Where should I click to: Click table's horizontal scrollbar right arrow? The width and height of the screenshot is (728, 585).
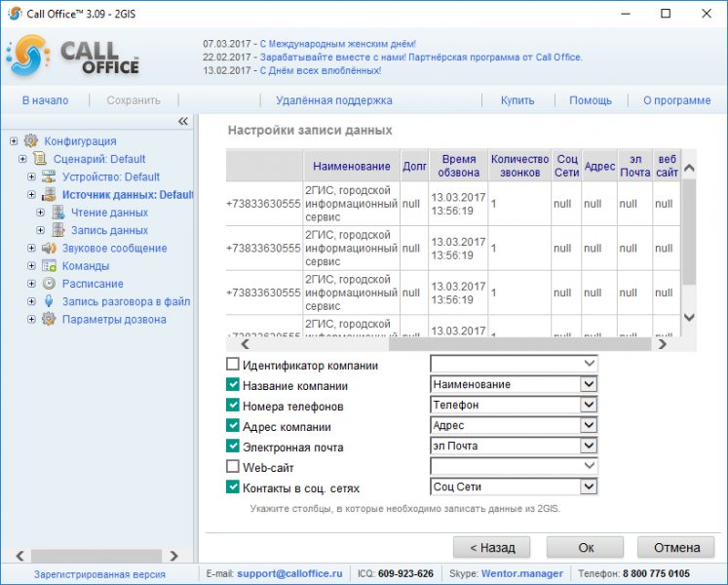click(x=662, y=344)
